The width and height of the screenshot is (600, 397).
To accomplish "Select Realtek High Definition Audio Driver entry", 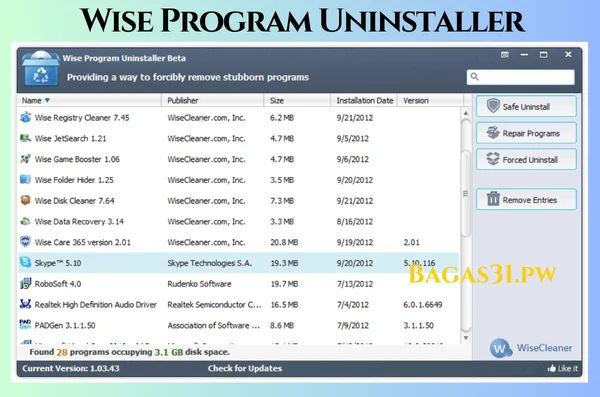I will (x=96, y=304).
